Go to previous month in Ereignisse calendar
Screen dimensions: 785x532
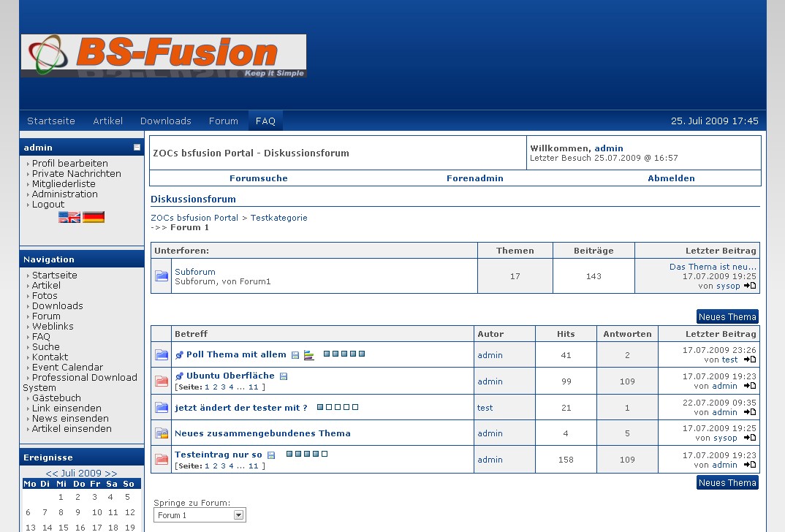(x=52, y=474)
